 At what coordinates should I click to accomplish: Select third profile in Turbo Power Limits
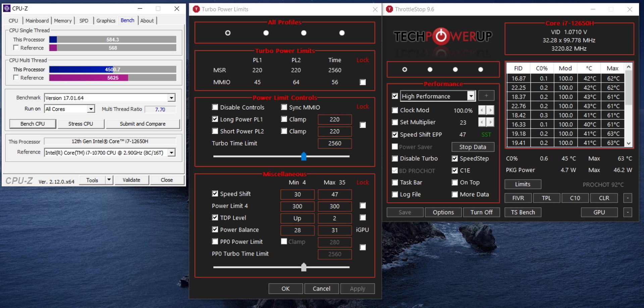(x=304, y=33)
